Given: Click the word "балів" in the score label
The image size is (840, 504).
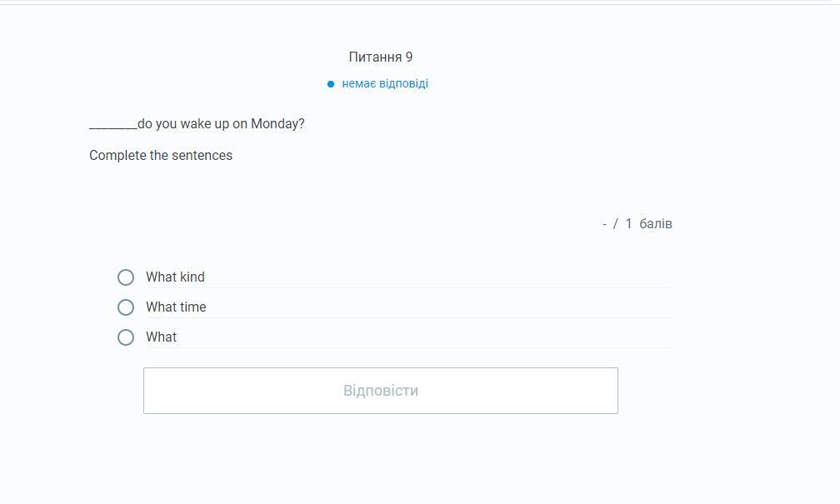Looking at the screenshot, I should click(656, 224).
